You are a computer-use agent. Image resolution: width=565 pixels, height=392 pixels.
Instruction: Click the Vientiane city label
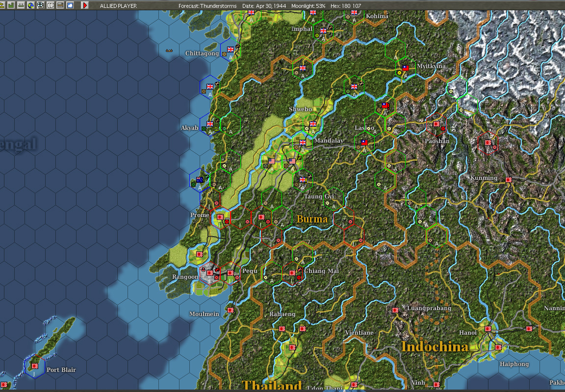coord(359,333)
